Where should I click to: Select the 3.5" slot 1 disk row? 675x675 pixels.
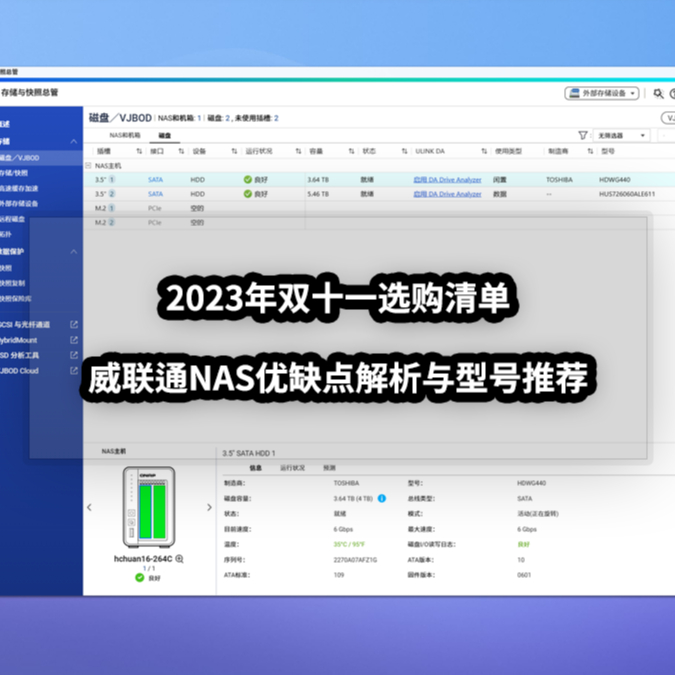click(x=379, y=180)
